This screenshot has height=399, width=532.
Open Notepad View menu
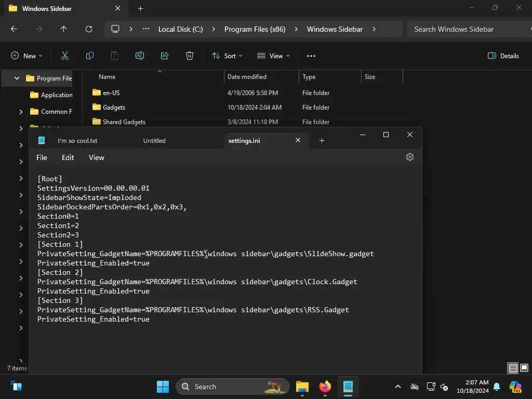tap(96, 157)
